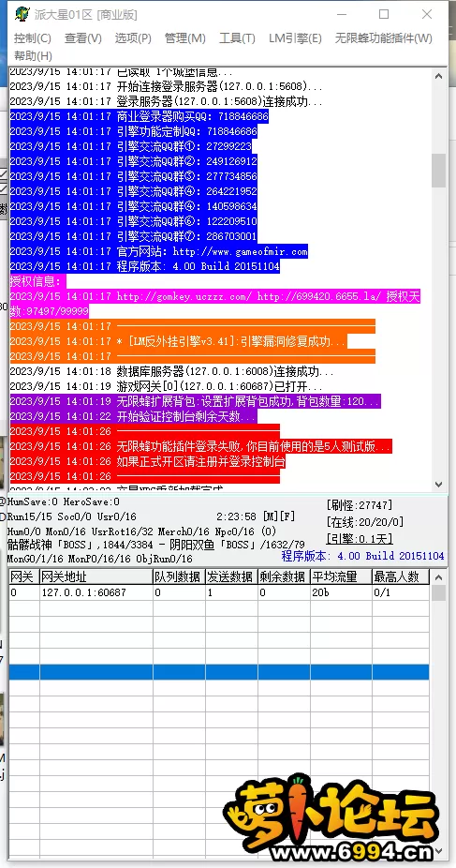Click the log panel scroll-up arrow
The height and width of the screenshot is (868, 456).
pos(439,76)
